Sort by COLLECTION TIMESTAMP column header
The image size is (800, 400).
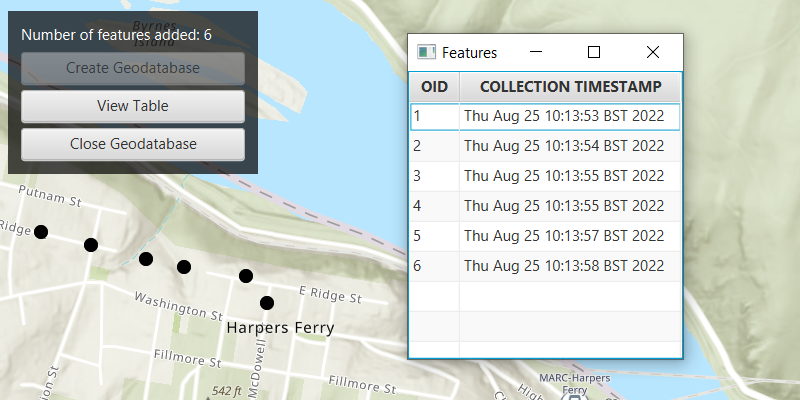[x=570, y=87]
